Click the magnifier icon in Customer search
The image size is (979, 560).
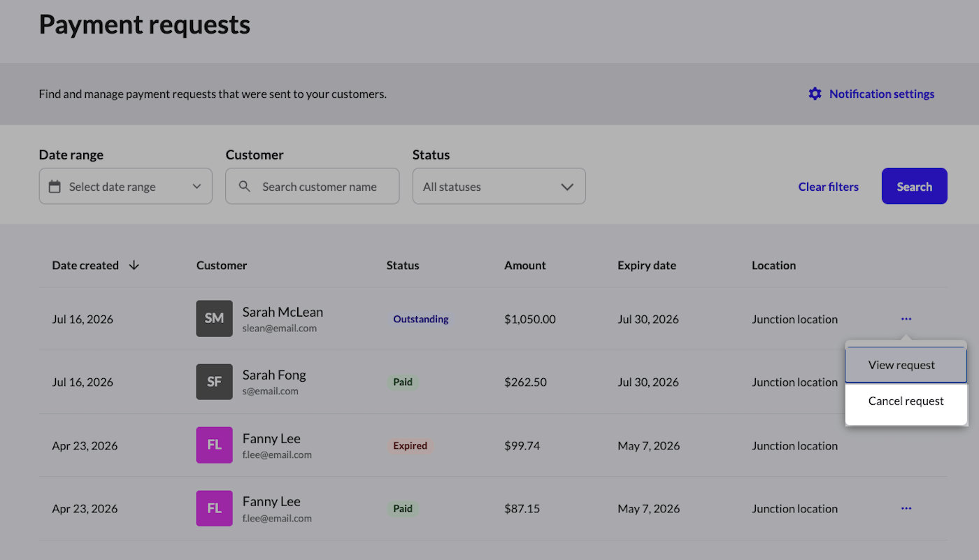point(244,187)
